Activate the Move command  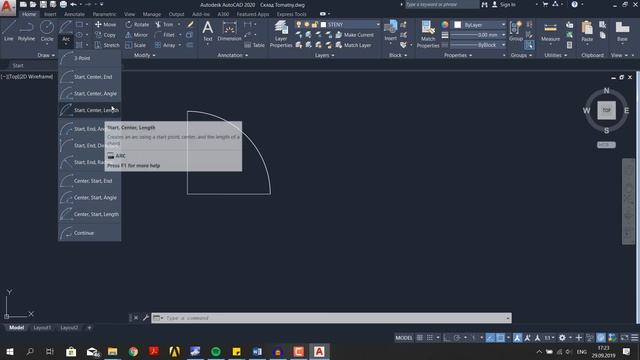pos(105,24)
